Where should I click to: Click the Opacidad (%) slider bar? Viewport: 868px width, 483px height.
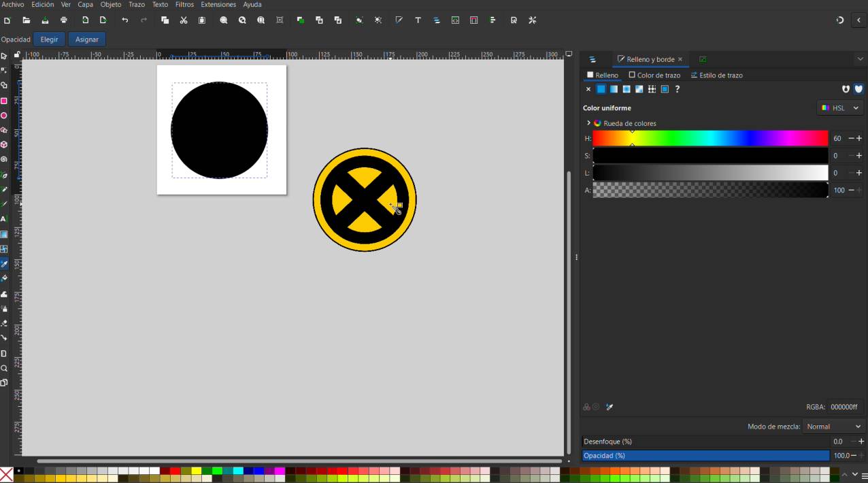[705, 456]
